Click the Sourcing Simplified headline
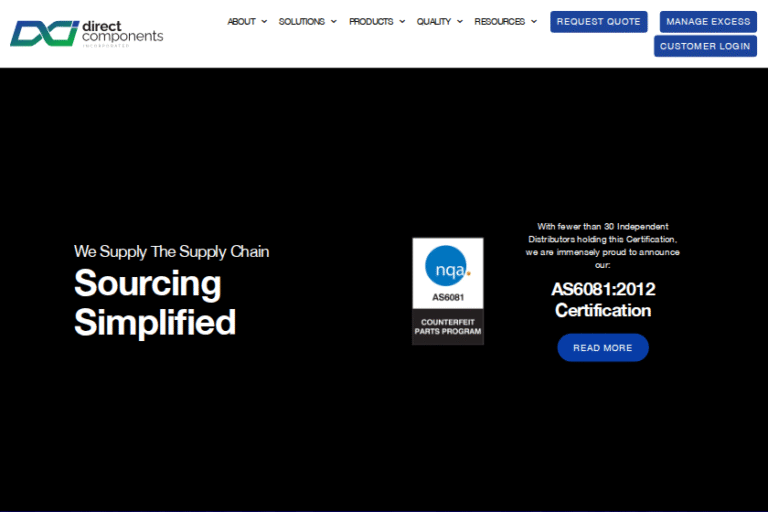The image size is (768, 512). 154,303
